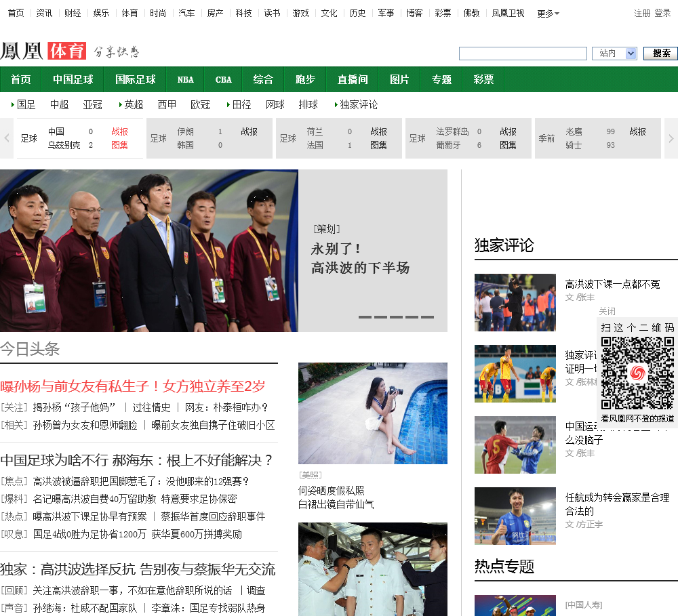678x616 pixels.
Task: Open 何姿晒度假私照 caption link
Action: point(336,497)
